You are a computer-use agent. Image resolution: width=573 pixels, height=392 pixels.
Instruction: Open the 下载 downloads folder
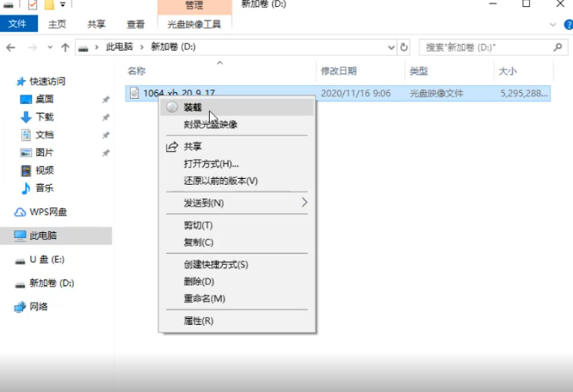[x=44, y=117]
